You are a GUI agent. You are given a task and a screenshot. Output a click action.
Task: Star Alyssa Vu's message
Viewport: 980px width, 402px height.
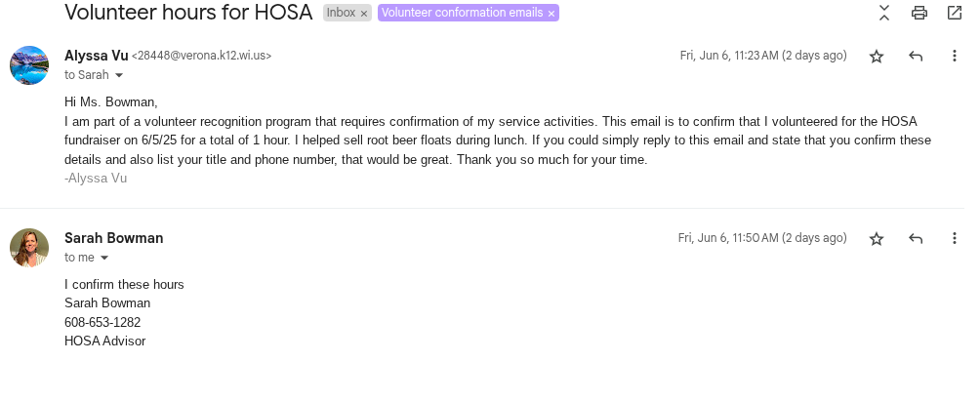point(877,57)
